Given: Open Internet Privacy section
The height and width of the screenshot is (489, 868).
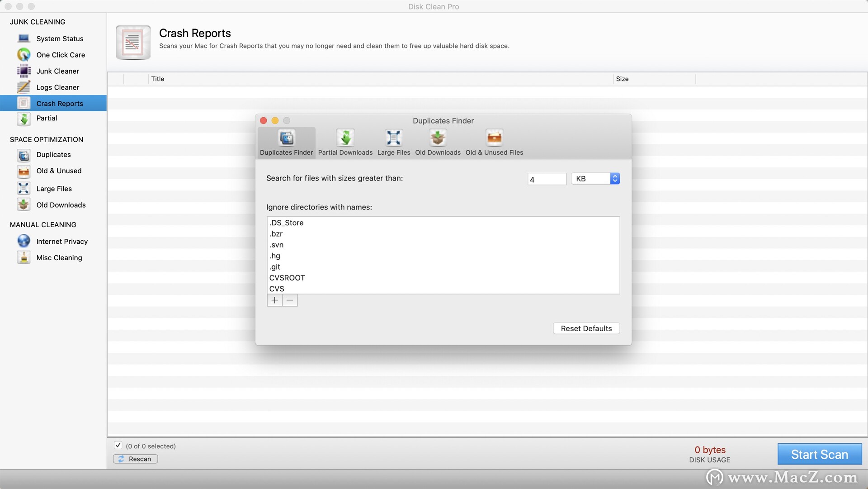Looking at the screenshot, I should pyautogui.click(x=62, y=242).
